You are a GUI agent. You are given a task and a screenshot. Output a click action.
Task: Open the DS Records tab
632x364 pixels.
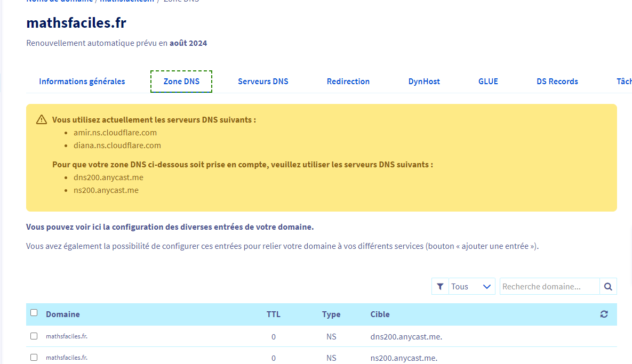click(557, 82)
